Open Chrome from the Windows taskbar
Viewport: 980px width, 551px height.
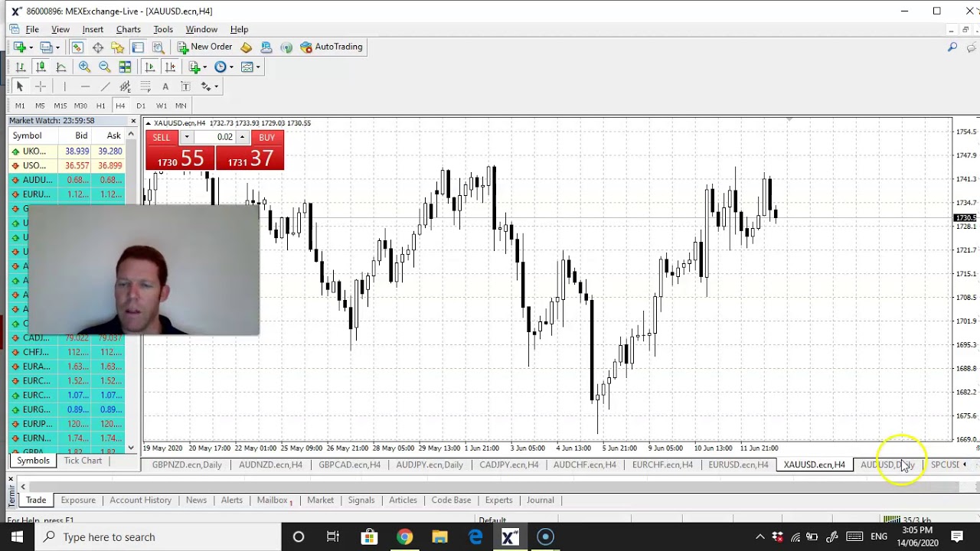click(x=404, y=536)
